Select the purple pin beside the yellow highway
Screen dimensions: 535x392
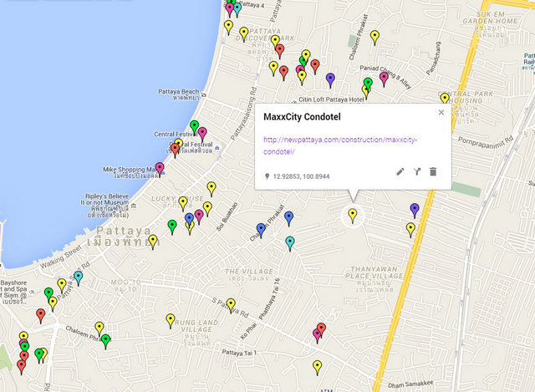click(415, 211)
